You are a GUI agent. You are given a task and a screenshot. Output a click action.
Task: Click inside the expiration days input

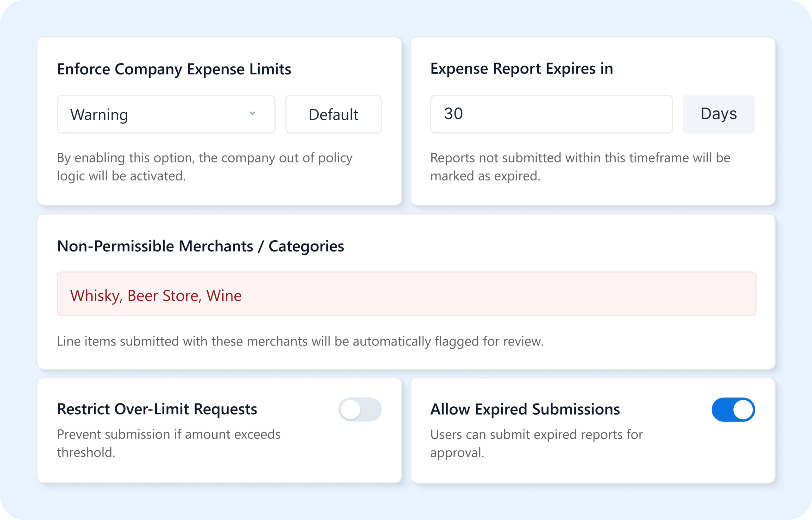click(551, 114)
